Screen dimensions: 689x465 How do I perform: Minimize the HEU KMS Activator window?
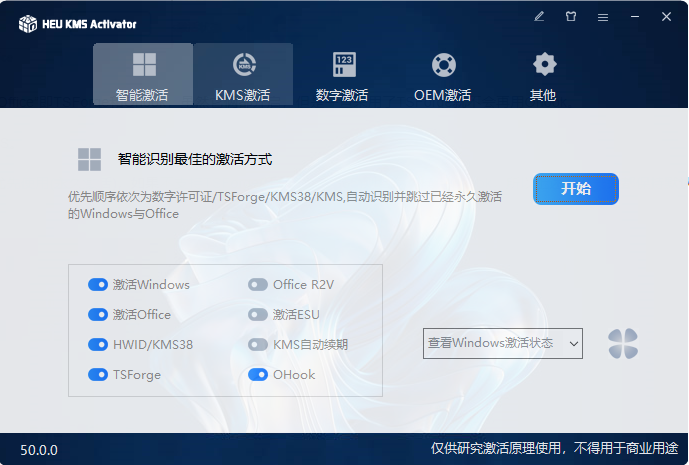635,17
